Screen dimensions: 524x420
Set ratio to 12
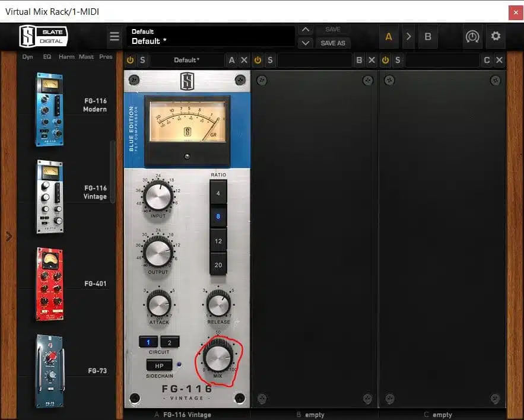pos(218,241)
